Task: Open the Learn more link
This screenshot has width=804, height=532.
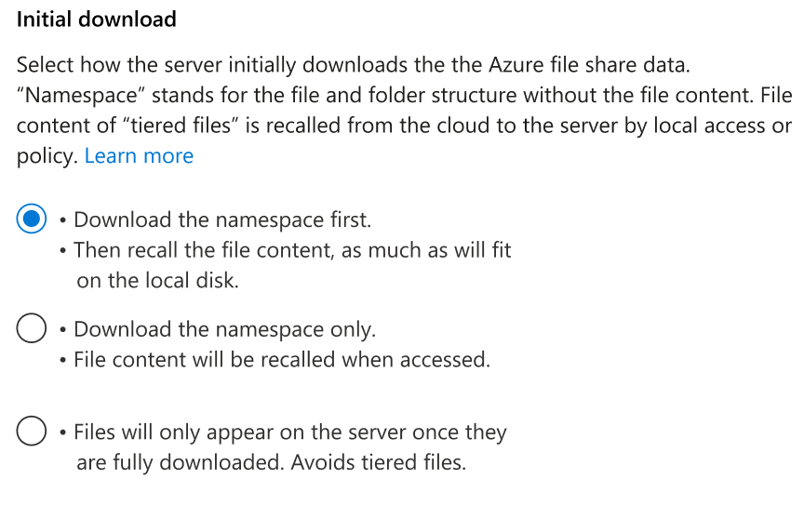Action: [139, 156]
